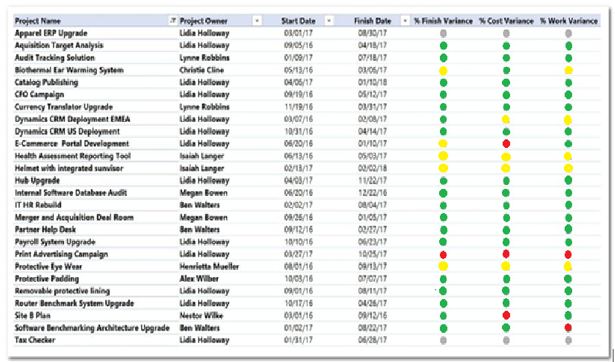Image resolution: width=615 pixels, height=362 pixels.
Task: Click finish date 02/02/18 for Helmet with integrated sunvisor
Action: click(372, 168)
